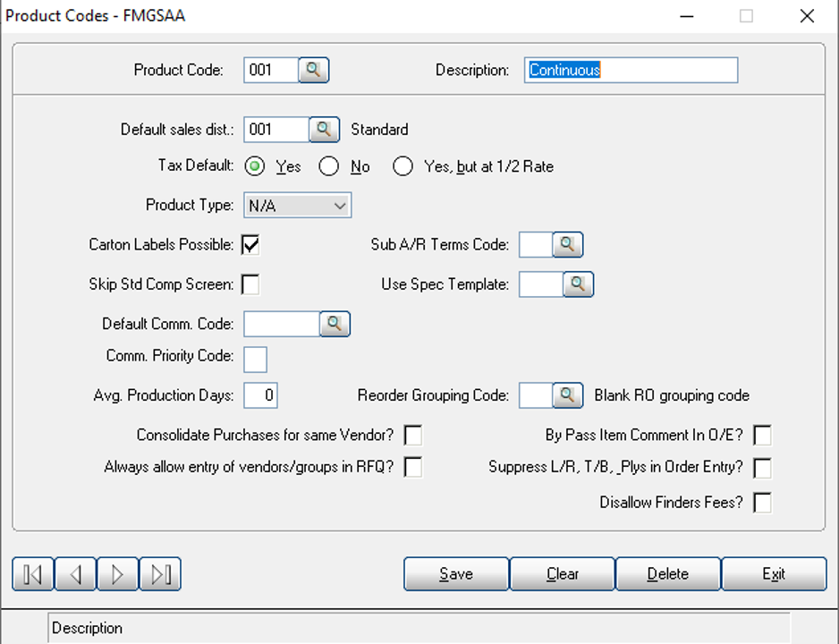This screenshot has height=644, width=839.
Task: Click the Exit button
Action: [x=775, y=574]
